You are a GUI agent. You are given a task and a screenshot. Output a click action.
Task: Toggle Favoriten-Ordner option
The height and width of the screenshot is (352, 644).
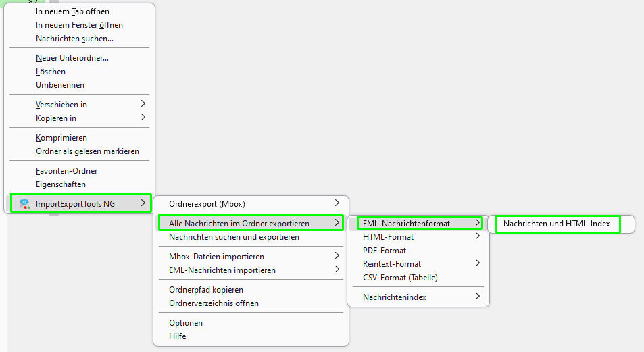(66, 171)
